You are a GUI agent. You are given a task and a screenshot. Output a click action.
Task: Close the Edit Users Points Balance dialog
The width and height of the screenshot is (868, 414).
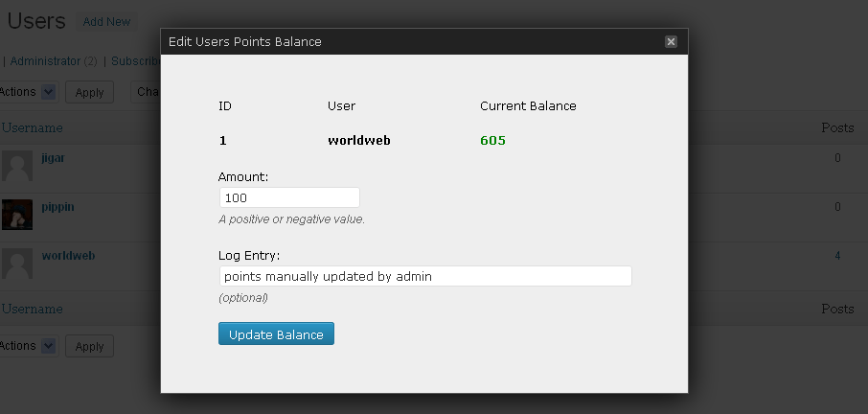coord(671,42)
